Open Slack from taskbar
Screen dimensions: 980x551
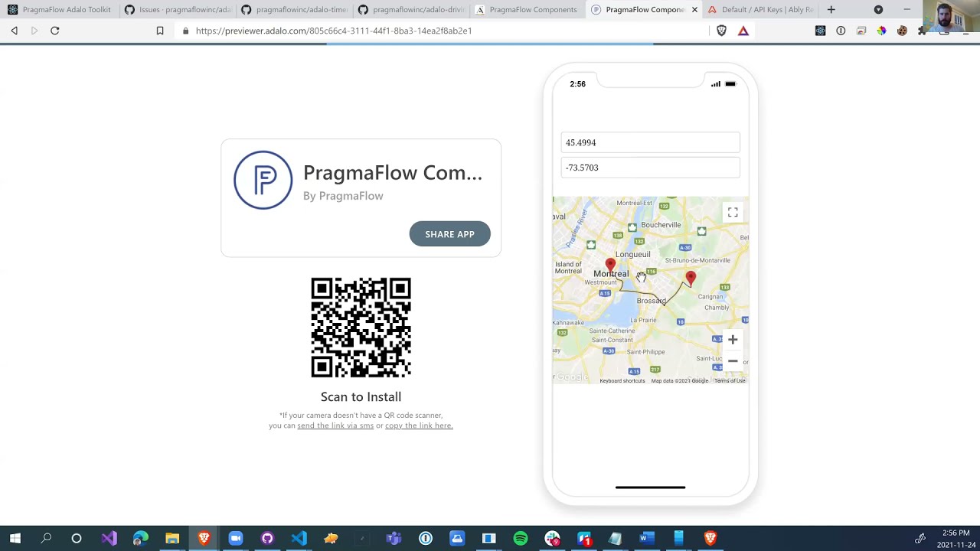click(x=552, y=538)
